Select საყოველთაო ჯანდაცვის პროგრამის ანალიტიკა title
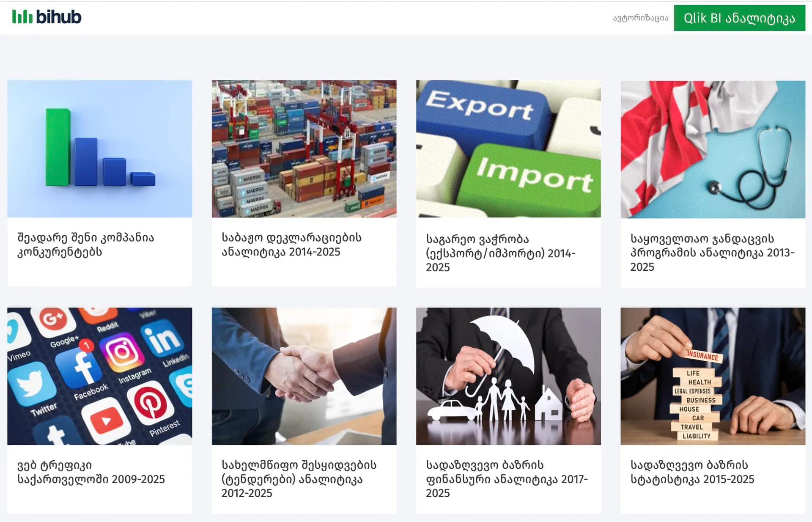The height and width of the screenshot is (522, 812). (713, 253)
